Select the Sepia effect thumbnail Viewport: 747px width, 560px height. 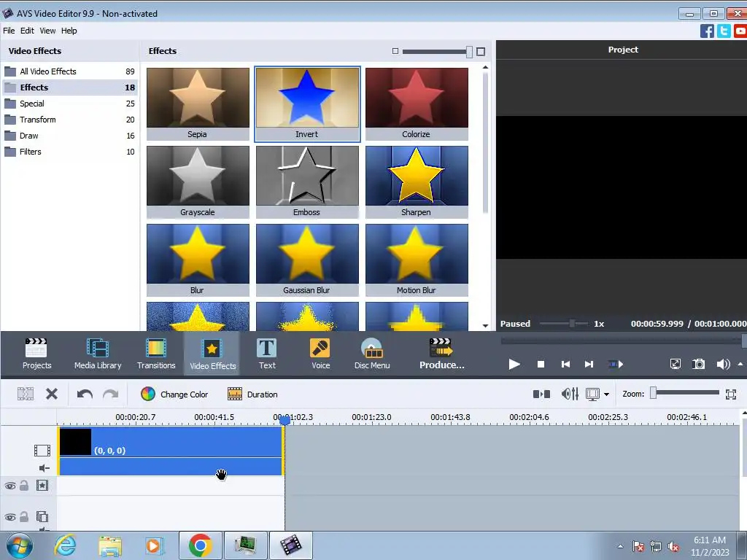click(198, 104)
